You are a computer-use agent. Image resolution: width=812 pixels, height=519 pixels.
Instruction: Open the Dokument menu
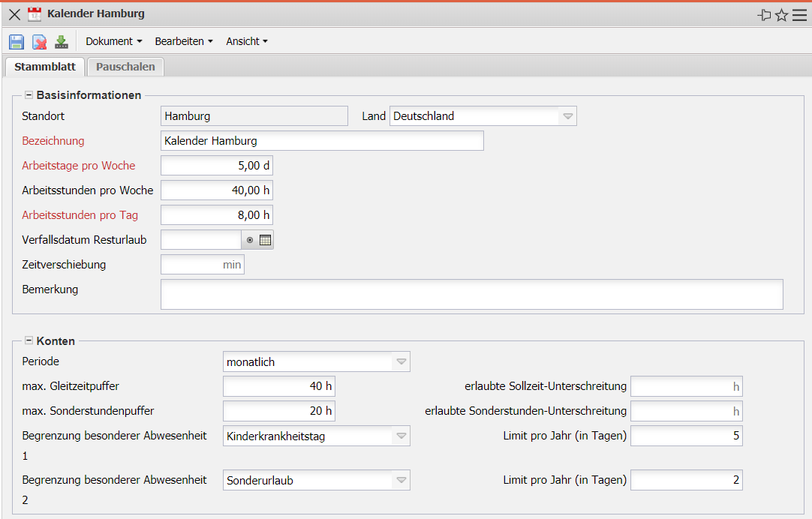(x=113, y=42)
